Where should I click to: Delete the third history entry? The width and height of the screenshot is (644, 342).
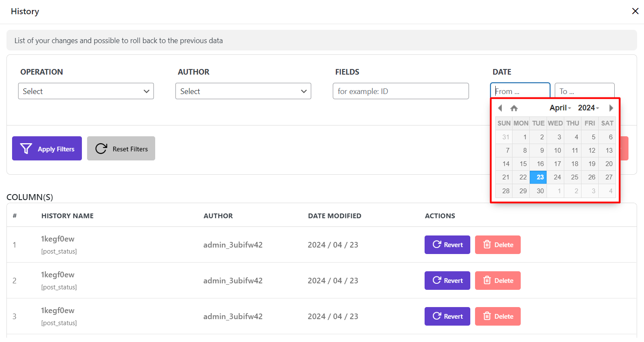tap(497, 316)
